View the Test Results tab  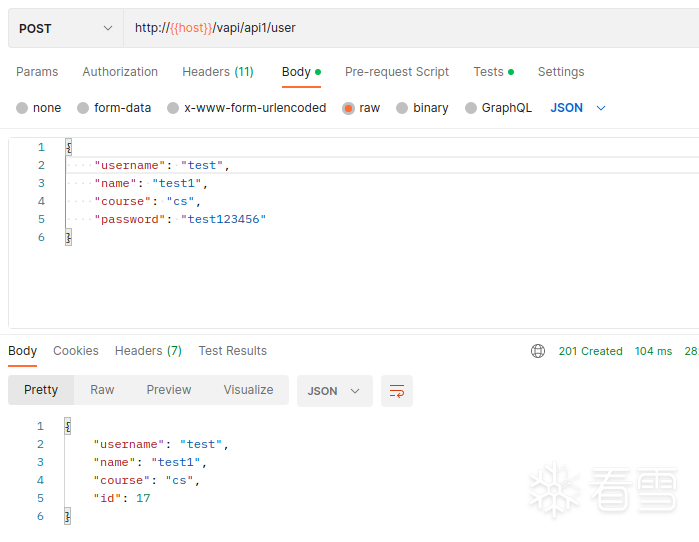[x=232, y=351]
